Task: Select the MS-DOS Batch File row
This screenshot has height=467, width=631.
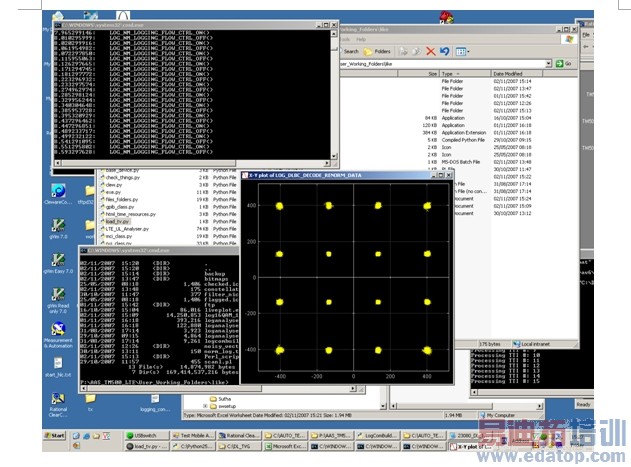Action: point(460,162)
